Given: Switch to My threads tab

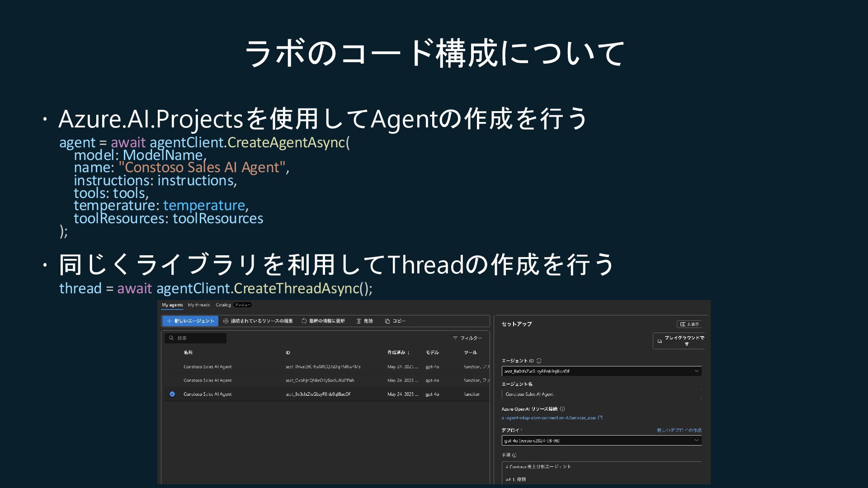Looking at the screenshot, I should click(199, 305).
